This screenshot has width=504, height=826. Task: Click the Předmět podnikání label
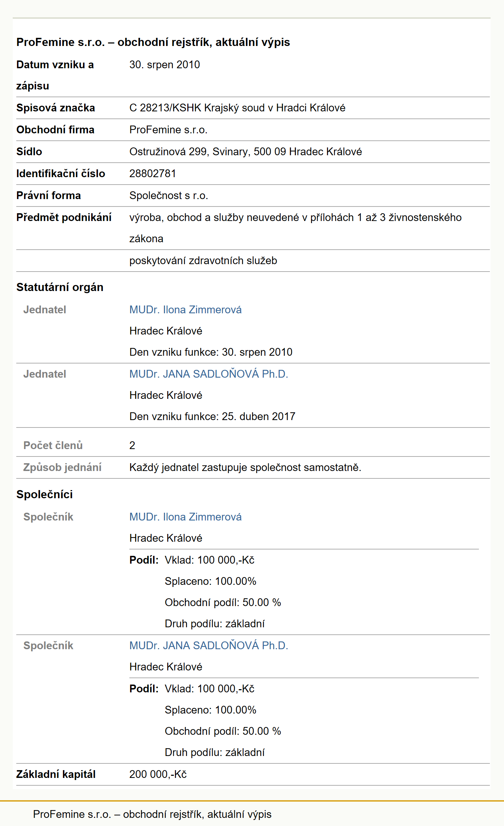coord(64,217)
